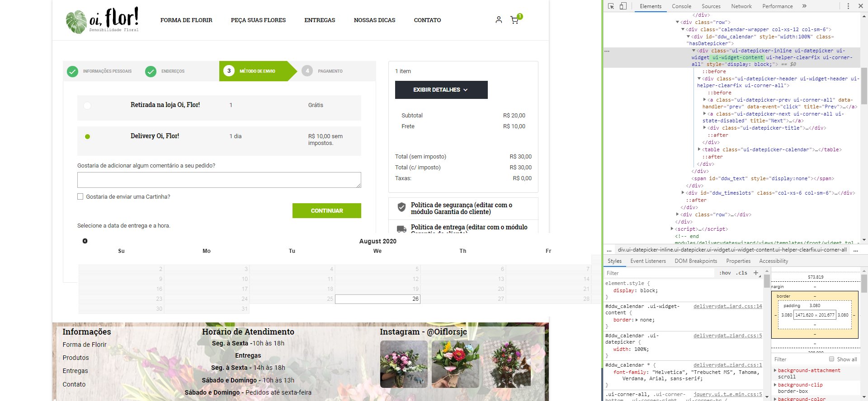Open the Accessibility tab
The height and width of the screenshot is (401, 868).
point(774,261)
